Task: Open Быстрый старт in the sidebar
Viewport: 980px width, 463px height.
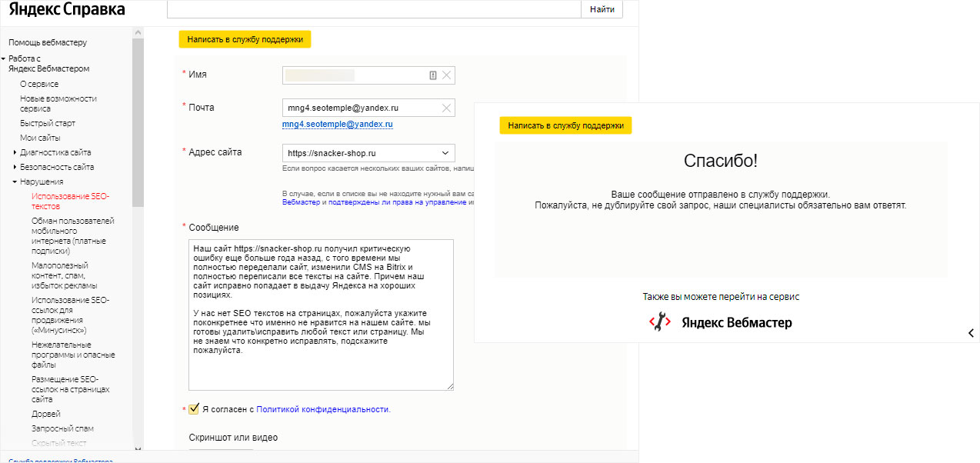Action: (x=48, y=123)
